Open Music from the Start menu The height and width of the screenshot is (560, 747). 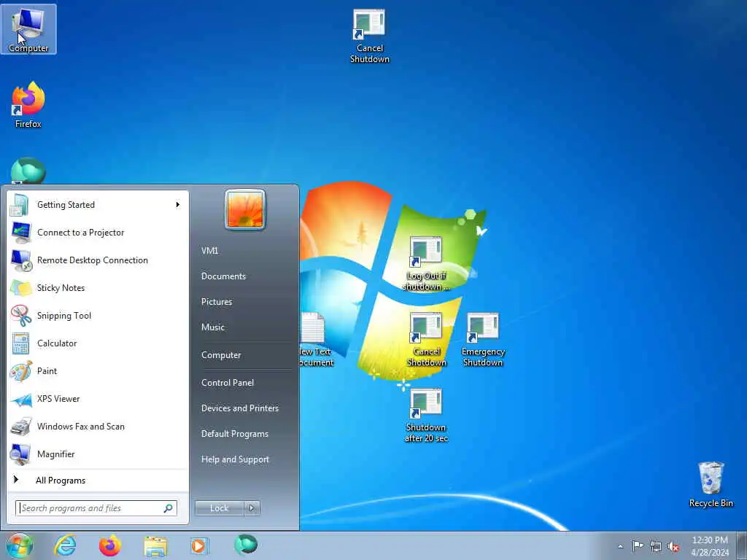[212, 327]
